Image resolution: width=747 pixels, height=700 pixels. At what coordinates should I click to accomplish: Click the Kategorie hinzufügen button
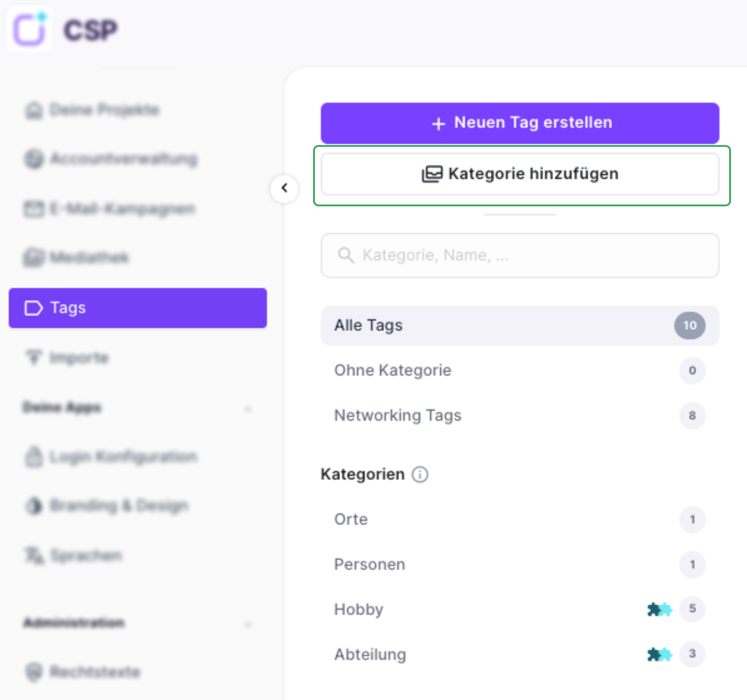(520, 174)
